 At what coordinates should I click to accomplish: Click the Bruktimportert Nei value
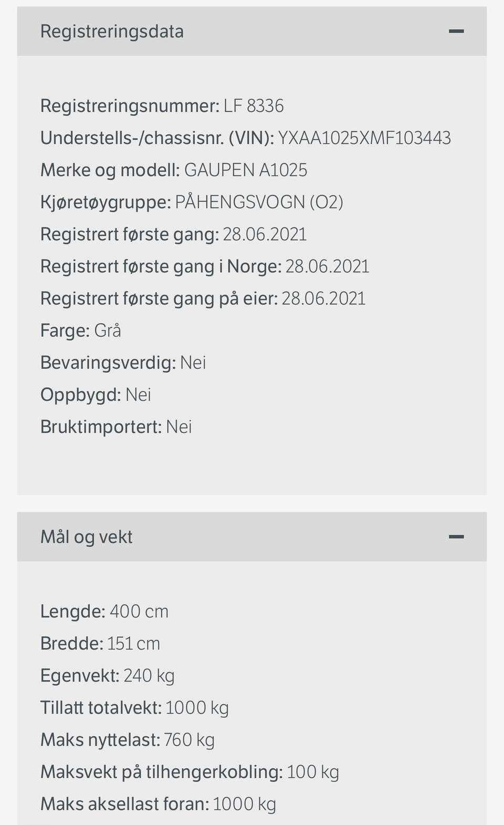[178, 427]
